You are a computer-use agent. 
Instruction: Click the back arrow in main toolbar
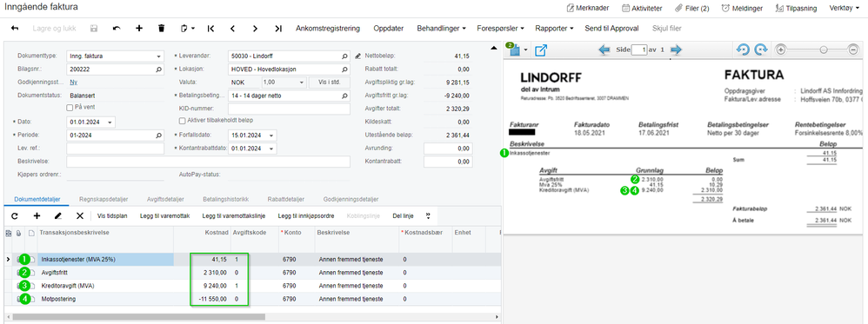pos(15,28)
